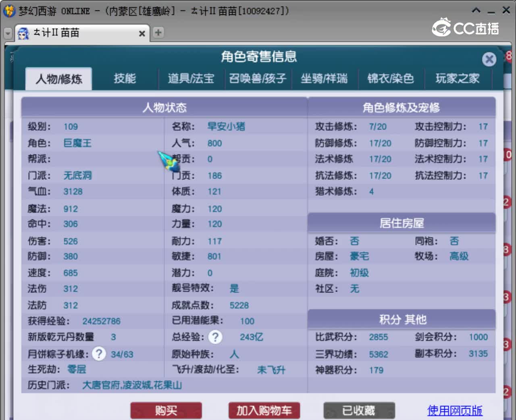This screenshot has height=420, width=516.
Task: Click the 门派 value 无底洞
Action: (x=77, y=175)
